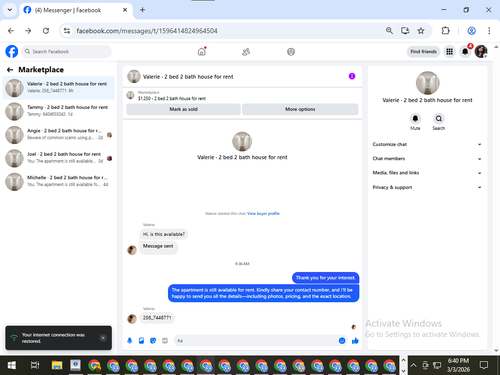Dismiss the internet connection restored notice
This screenshot has width=500, height=375.
pos(103,338)
